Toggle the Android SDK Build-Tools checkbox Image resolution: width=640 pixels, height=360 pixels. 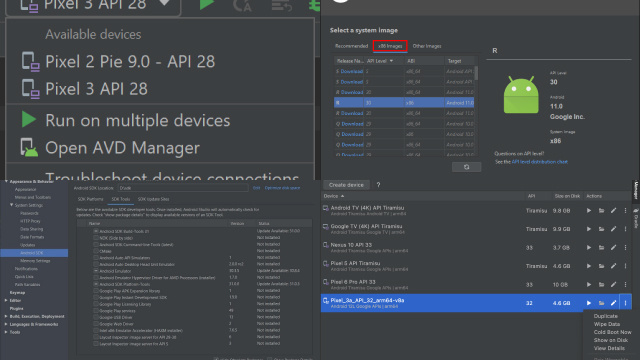pyautogui.click(x=96, y=231)
